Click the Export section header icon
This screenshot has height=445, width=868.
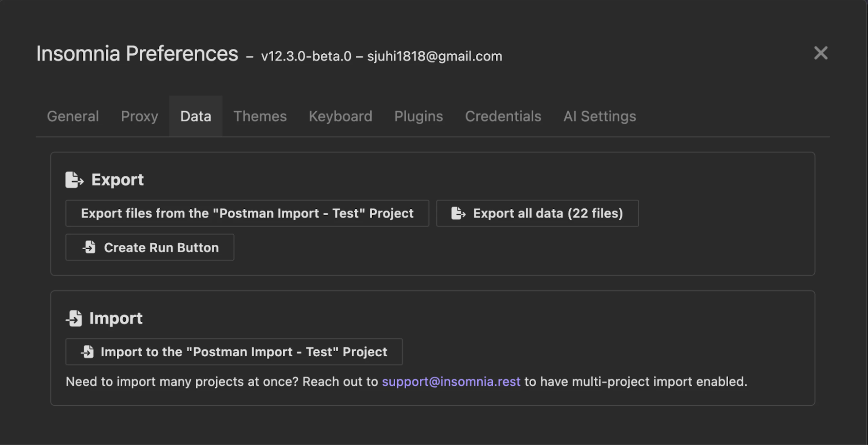pyautogui.click(x=74, y=180)
